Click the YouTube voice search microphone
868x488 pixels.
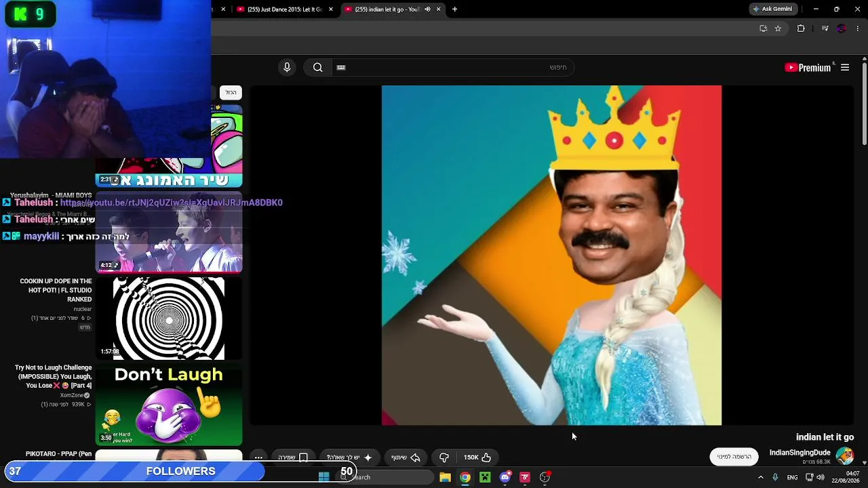[287, 67]
